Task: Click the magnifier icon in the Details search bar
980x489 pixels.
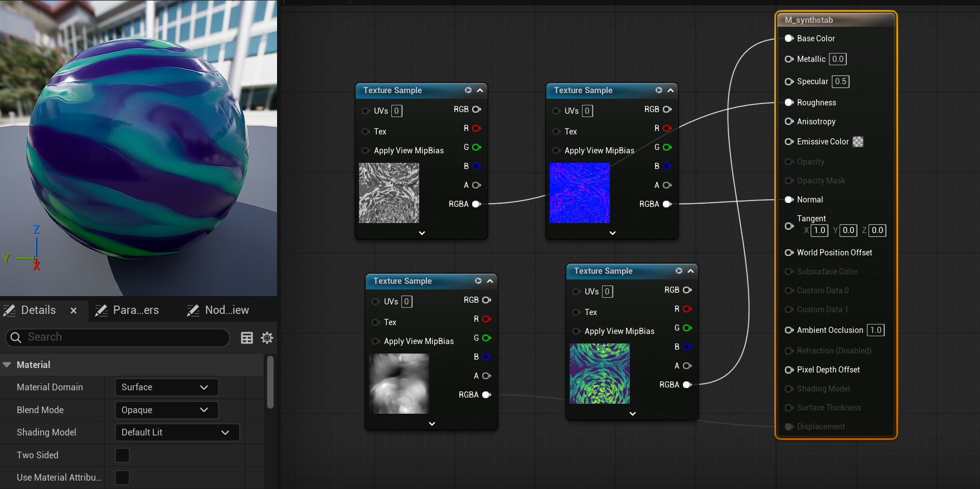Action: (16, 337)
